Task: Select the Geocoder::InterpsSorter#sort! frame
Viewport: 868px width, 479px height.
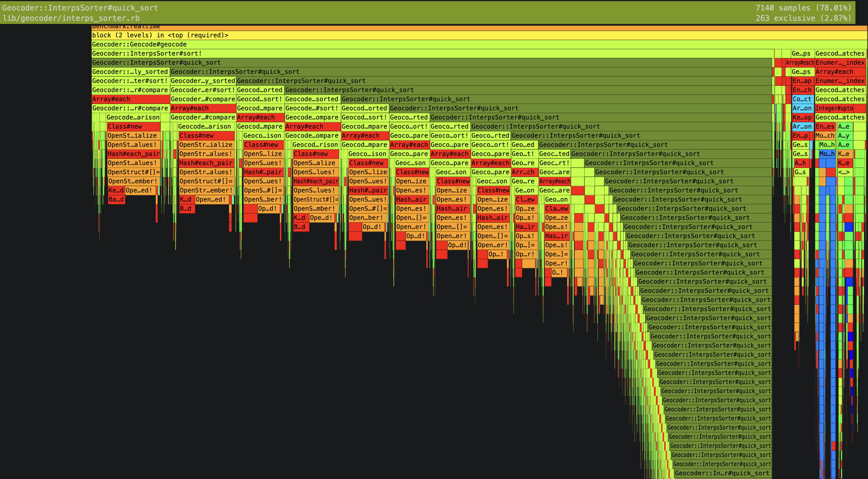Action: tap(433, 54)
